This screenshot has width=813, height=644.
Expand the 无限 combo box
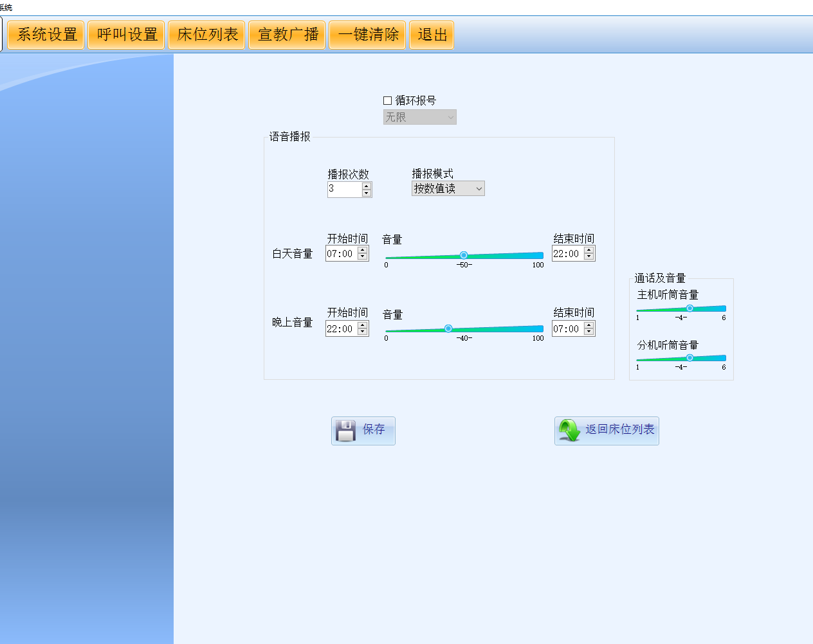click(x=419, y=117)
